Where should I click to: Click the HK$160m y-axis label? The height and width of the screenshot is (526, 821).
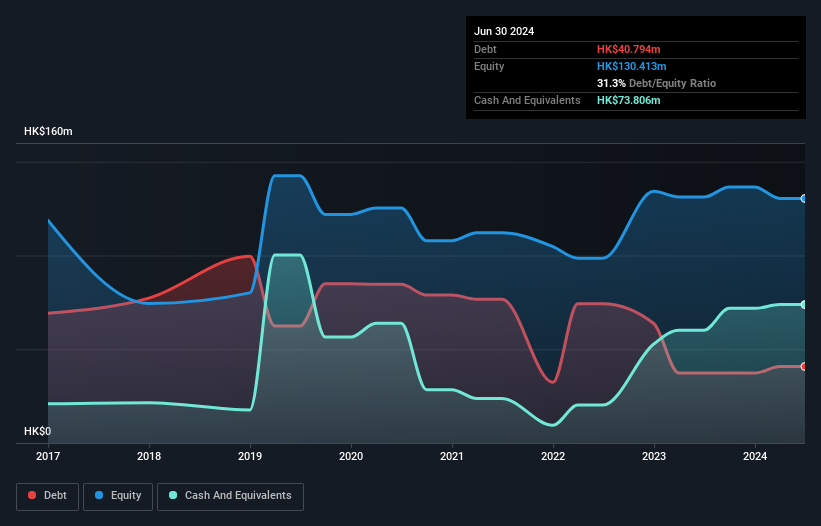pyautogui.click(x=48, y=131)
